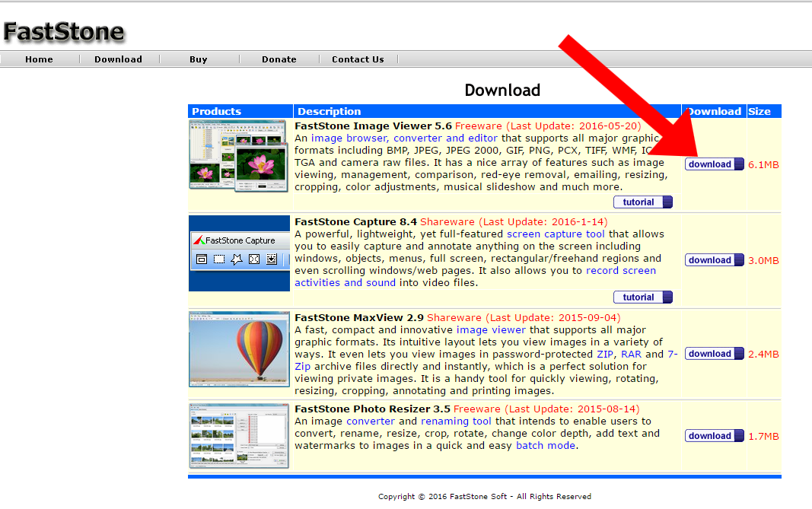Open the Contact Us page
Viewport: 812px width, 509px height.
(358, 59)
